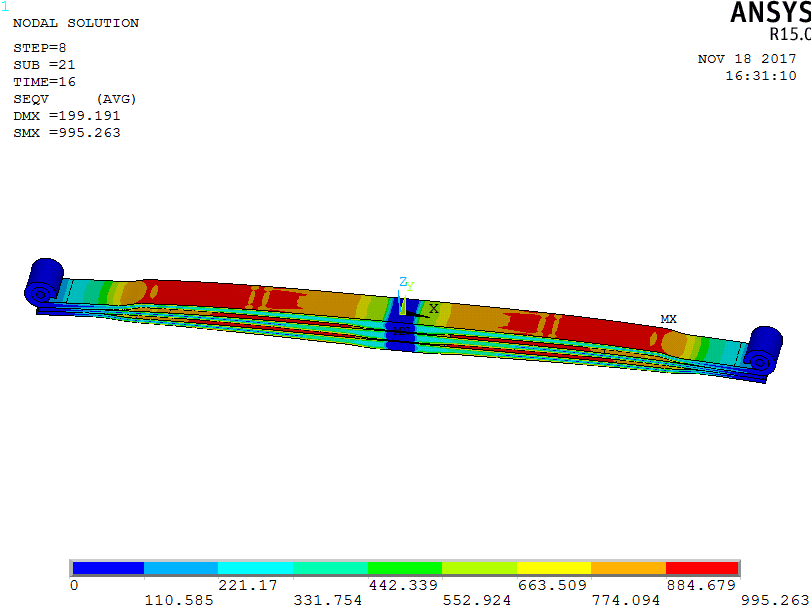Click the SEQV (AVG) label

75,99
